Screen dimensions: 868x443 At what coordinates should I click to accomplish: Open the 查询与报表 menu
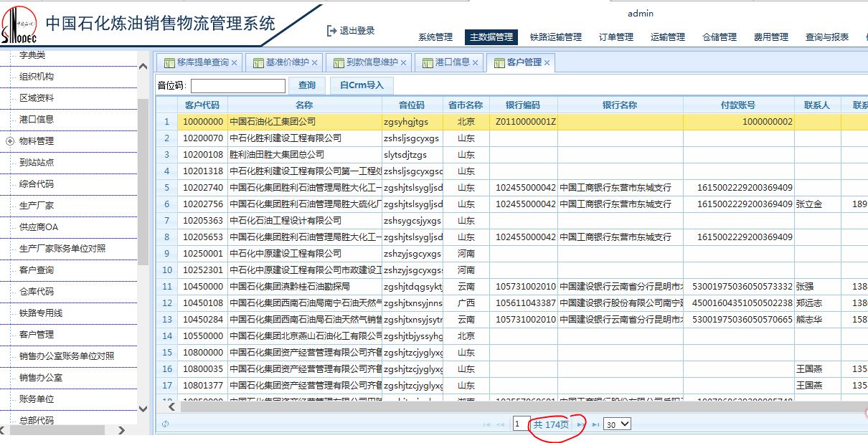[827, 37]
